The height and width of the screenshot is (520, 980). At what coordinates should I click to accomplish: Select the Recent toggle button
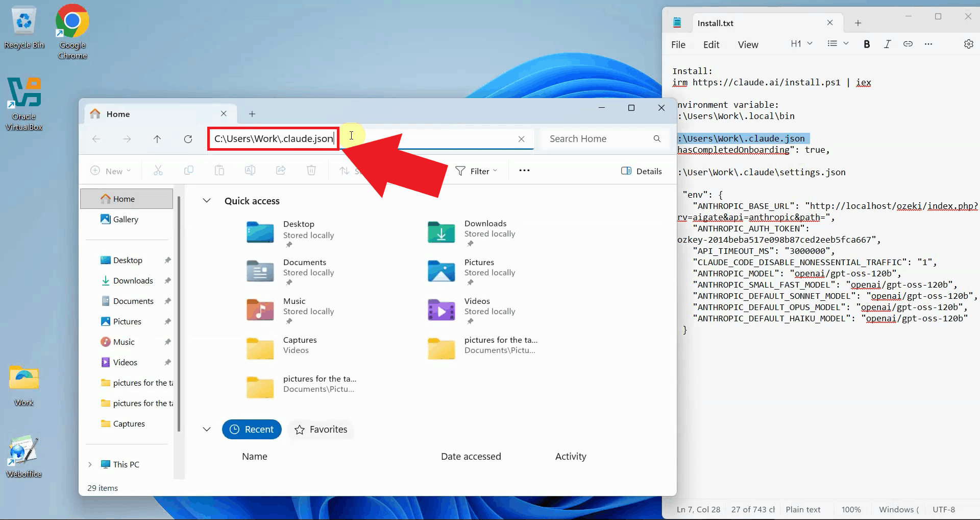pos(252,430)
